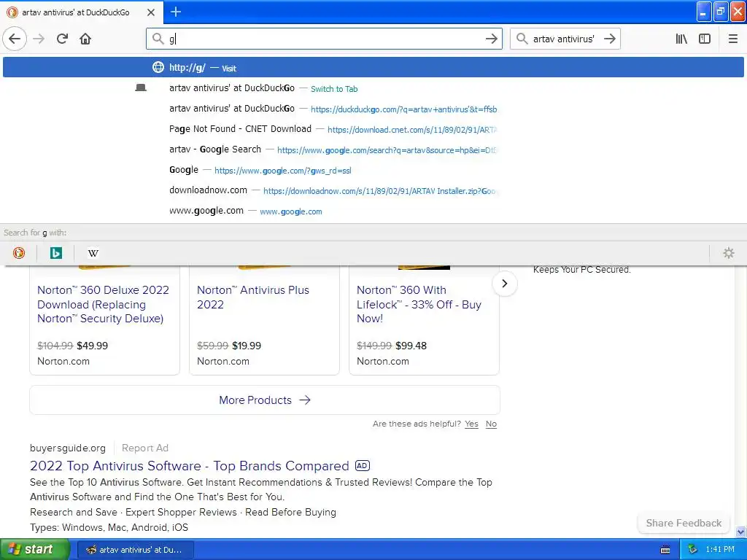Image resolution: width=747 pixels, height=560 pixels.
Task: Click the $49.99 price text
Action: tap(93, 346)
